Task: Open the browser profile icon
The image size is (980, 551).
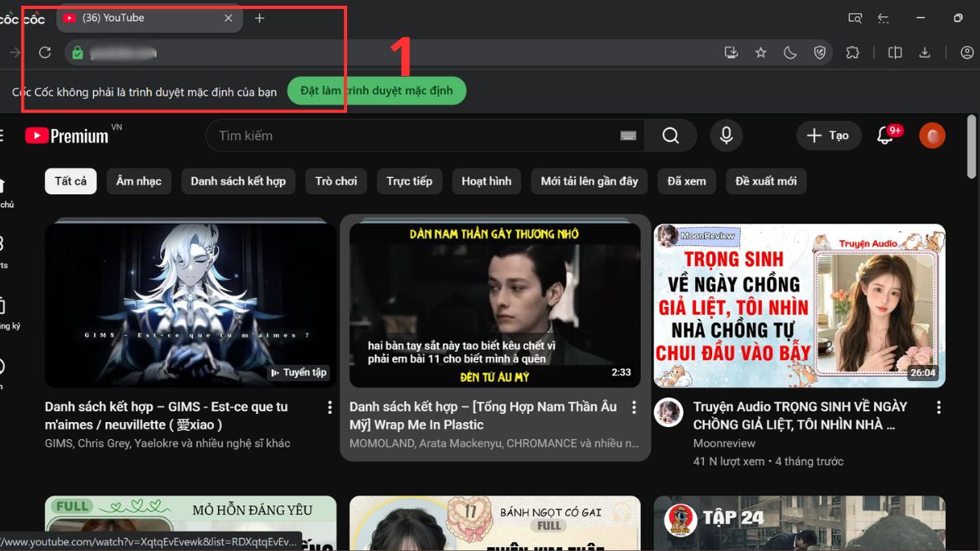Action: [967, 53]
